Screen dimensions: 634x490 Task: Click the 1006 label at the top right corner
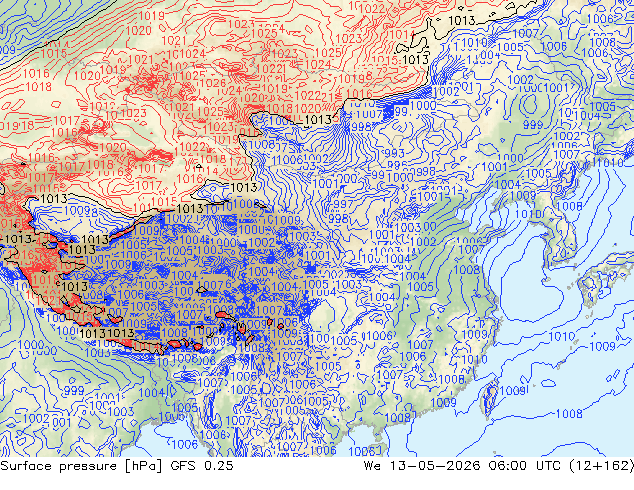600,19
